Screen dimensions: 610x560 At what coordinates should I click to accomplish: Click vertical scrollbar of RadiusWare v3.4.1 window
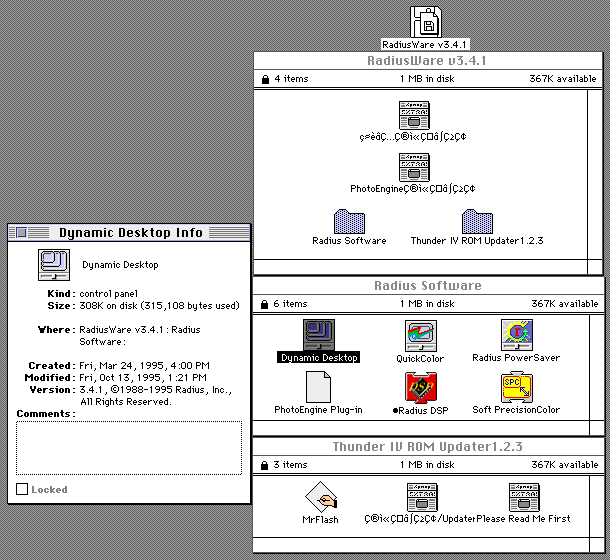[x=595, y=174]
